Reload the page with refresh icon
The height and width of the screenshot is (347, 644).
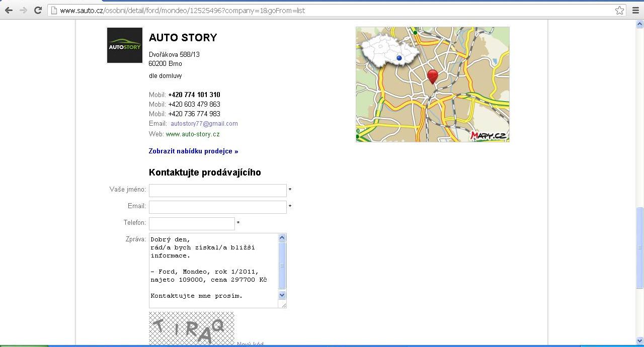[x=38, y=11]
